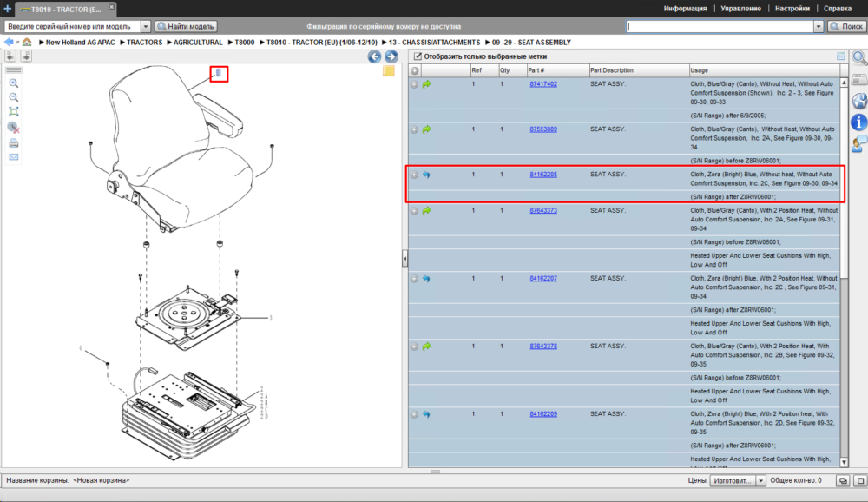Toggle add-to-cart circle for part 87417402
868x502 pixels.
tap(414, 84)
